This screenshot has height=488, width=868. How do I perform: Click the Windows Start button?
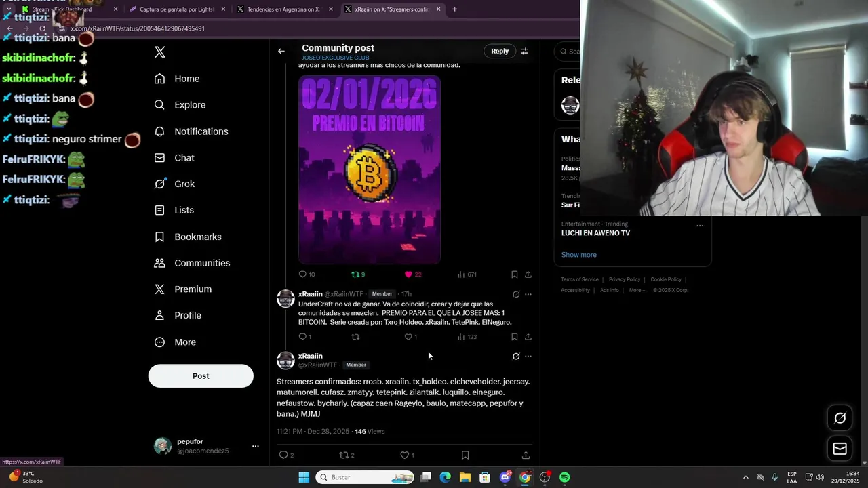pos(304,477)
